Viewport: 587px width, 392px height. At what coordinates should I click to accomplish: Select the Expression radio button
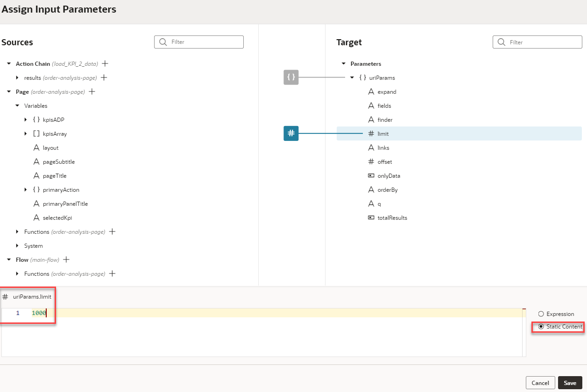(x=541, y=314)
